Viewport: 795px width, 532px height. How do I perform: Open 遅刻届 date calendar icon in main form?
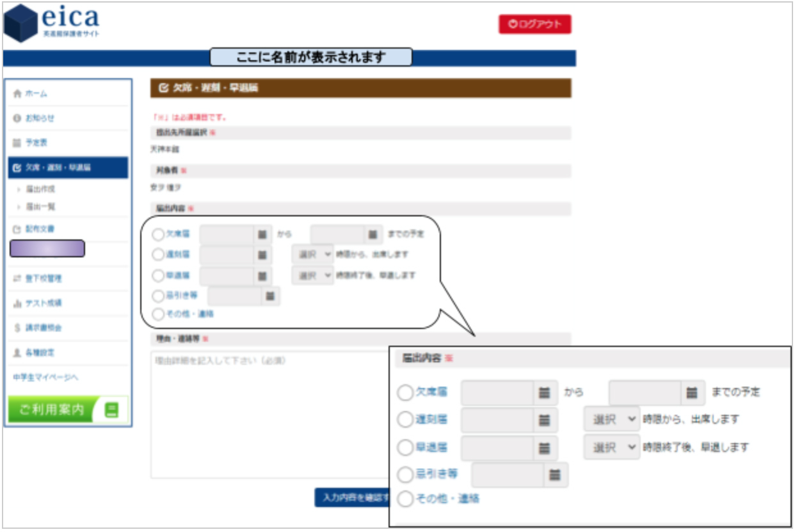[262, 255]
